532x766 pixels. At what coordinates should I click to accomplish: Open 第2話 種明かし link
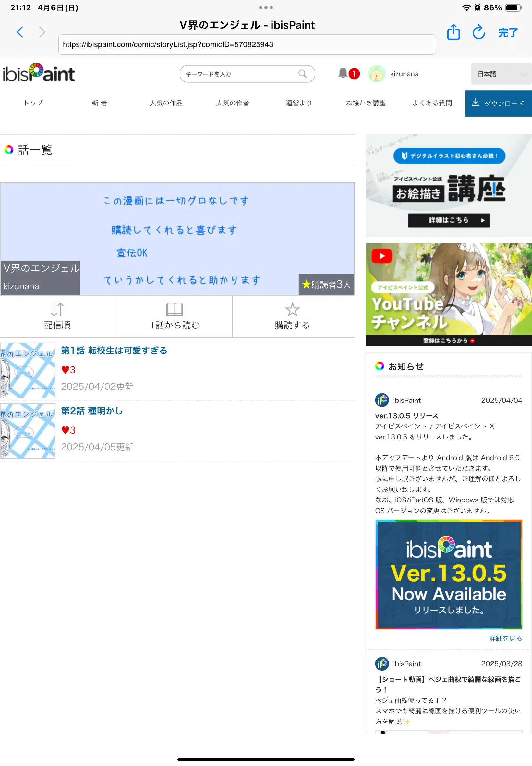(92, 411)
